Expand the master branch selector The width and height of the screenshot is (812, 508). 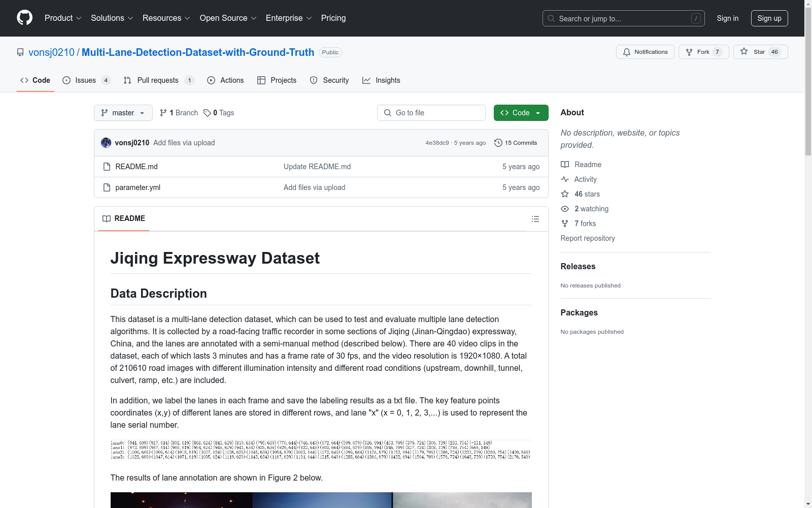click(123, 113)
